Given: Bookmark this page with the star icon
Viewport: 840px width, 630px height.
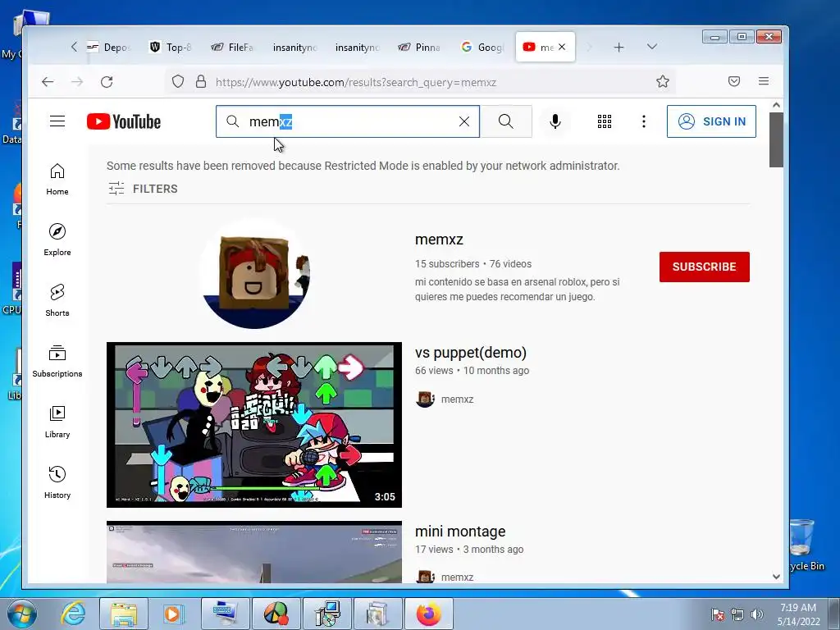Looking at the screenshot, I should pyautogui.click(x=663, y=81).
